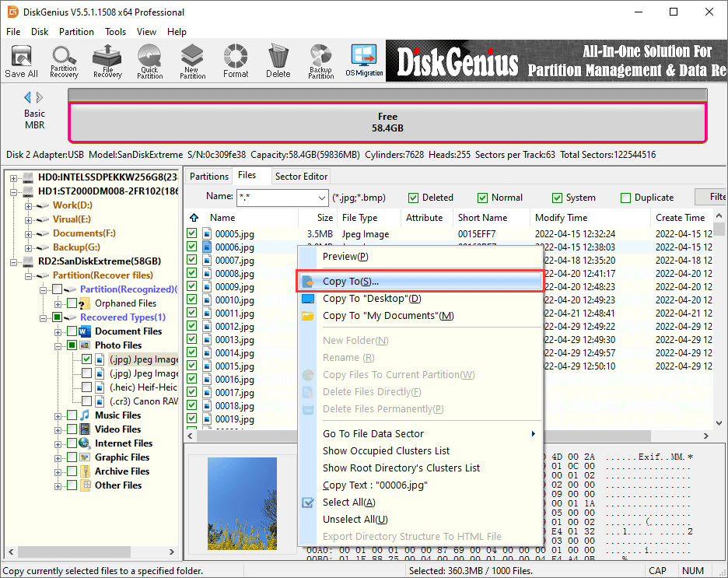This screenshot has width=728, height=578.
Task: Click the Quick Partition icon
Action: 149,61
